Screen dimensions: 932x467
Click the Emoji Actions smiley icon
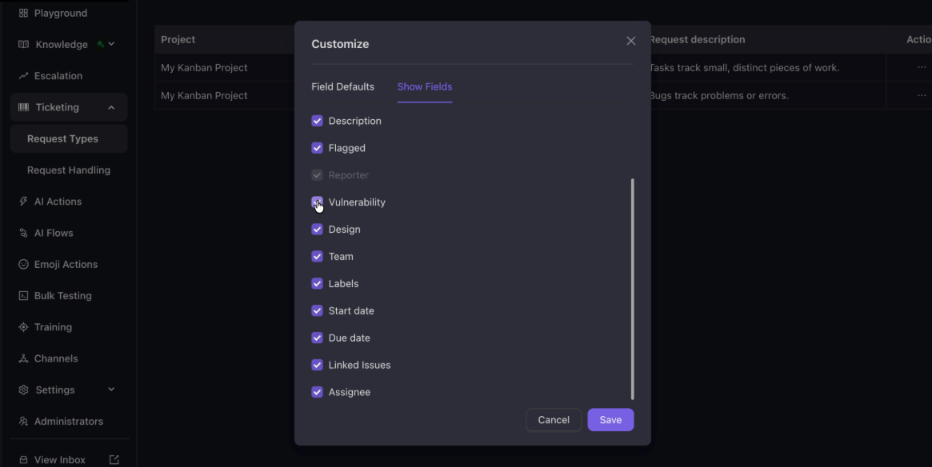tap(23, 264)
